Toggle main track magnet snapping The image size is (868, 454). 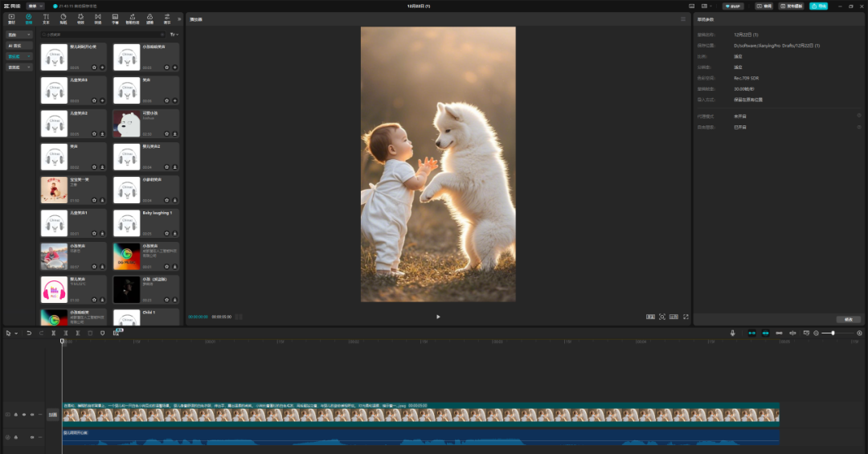click(x=752, y=333)
